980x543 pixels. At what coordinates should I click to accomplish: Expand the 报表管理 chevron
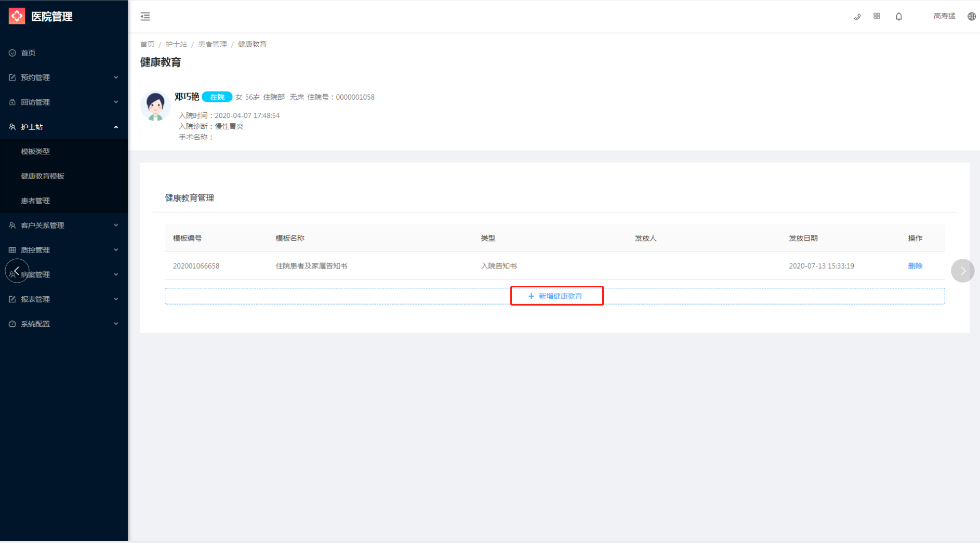116,299
